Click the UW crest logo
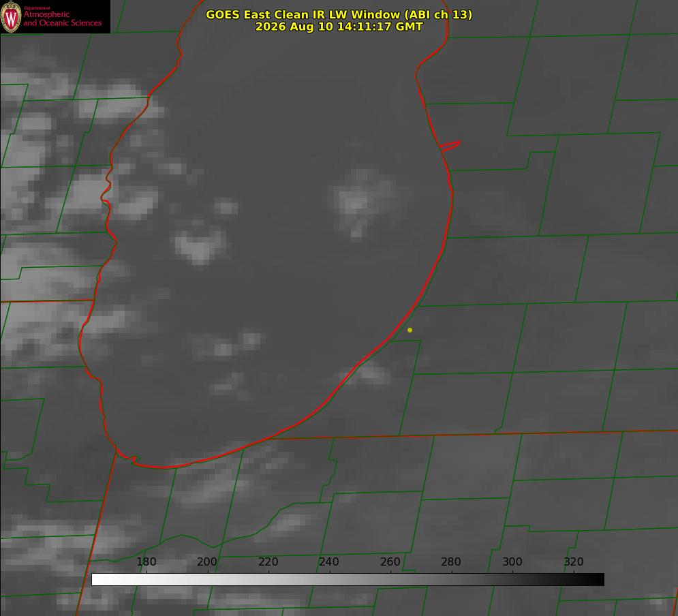 11,16
